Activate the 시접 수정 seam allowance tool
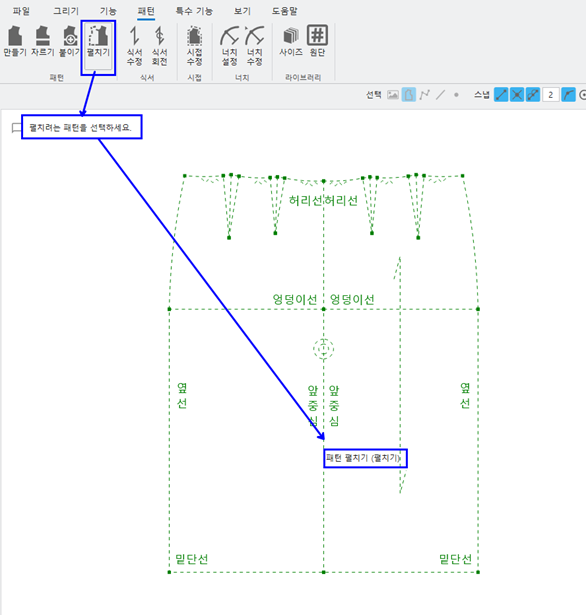Screen dimensions: 586x615 (x=194, y=46)
